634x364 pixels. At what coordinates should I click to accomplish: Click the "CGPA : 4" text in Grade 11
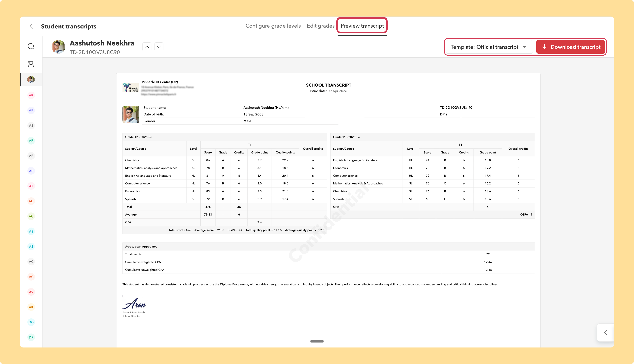526,214
